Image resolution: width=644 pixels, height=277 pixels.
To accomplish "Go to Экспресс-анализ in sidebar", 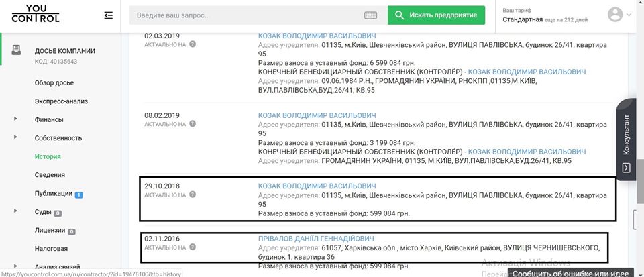I will click(61, 101).
